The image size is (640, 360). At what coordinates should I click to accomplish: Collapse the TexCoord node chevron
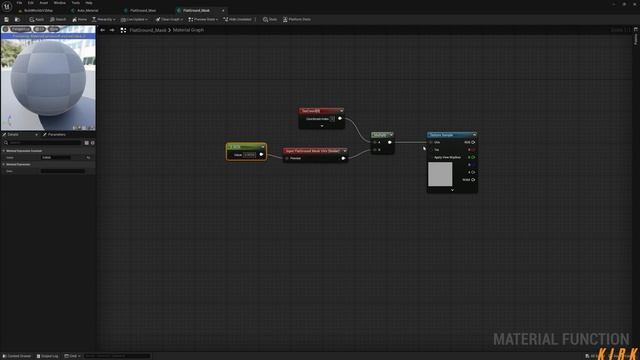(x=342, y=111)
